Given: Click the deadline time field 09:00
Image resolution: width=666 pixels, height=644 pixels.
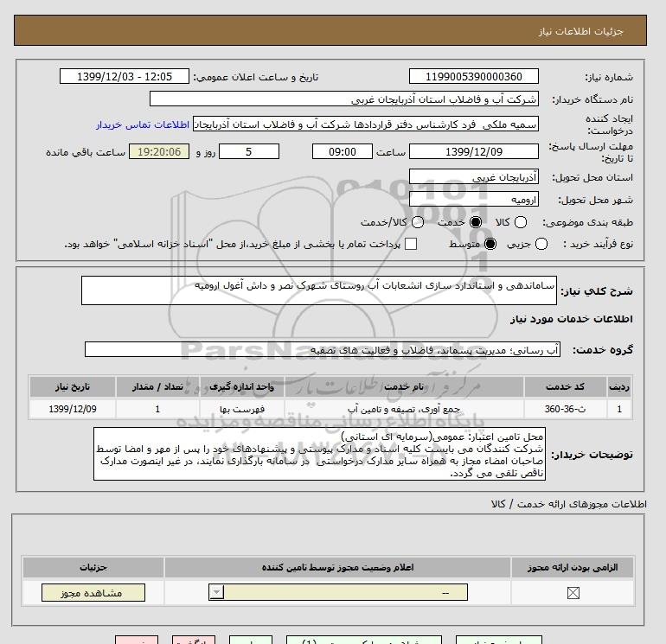Looking at the screenshot, I should pos(343,151).
